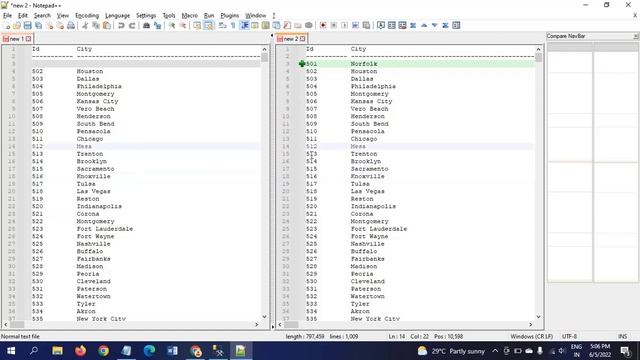
Task: Toggle word wrap in the toolbar
Action: pos(222,25)
